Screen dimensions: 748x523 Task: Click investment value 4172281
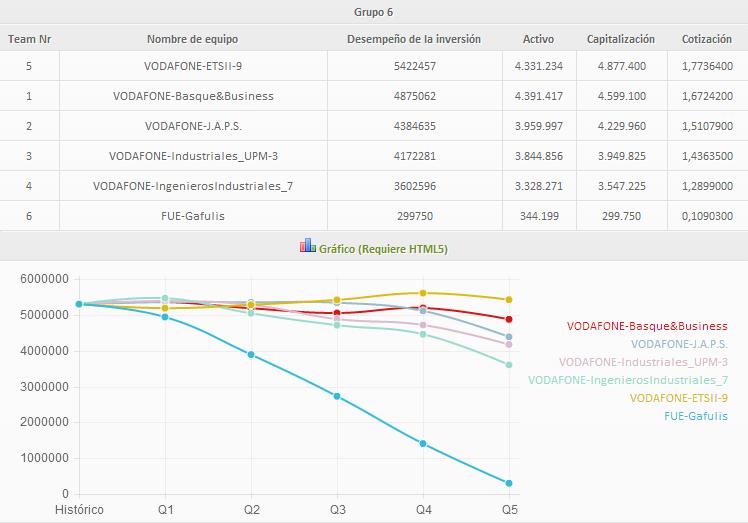pyautogui.click(x=415, y=156)
